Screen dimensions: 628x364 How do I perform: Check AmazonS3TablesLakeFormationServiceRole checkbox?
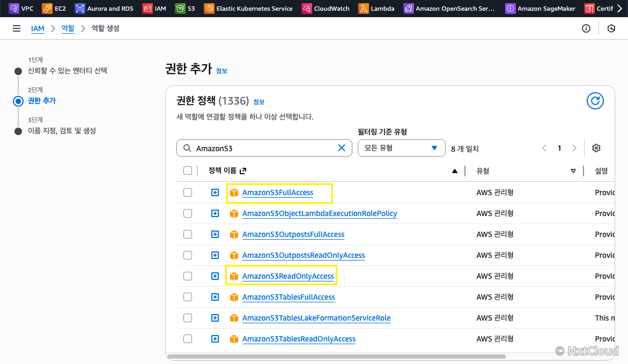[188, 318]
